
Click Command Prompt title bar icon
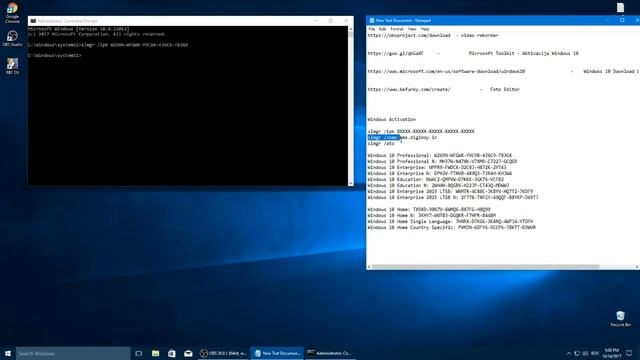pyautogui.click(x=33, y=21)
